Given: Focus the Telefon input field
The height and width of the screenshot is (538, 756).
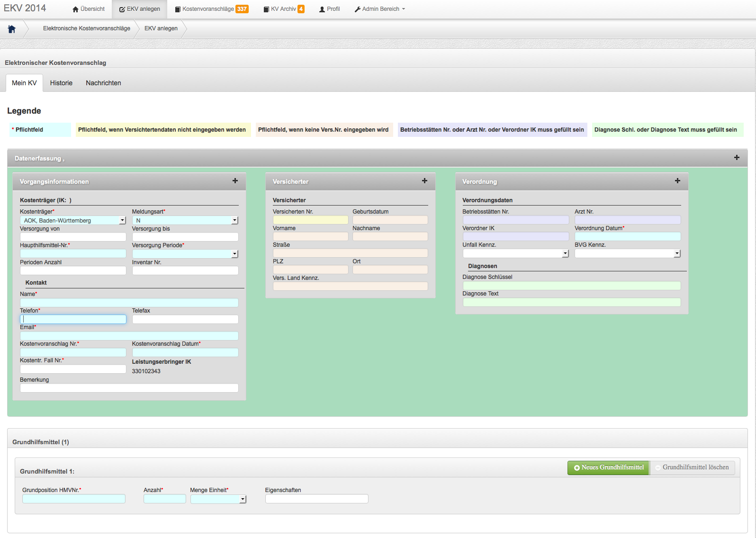Looking at the screenshot, I should coord(73,319).
